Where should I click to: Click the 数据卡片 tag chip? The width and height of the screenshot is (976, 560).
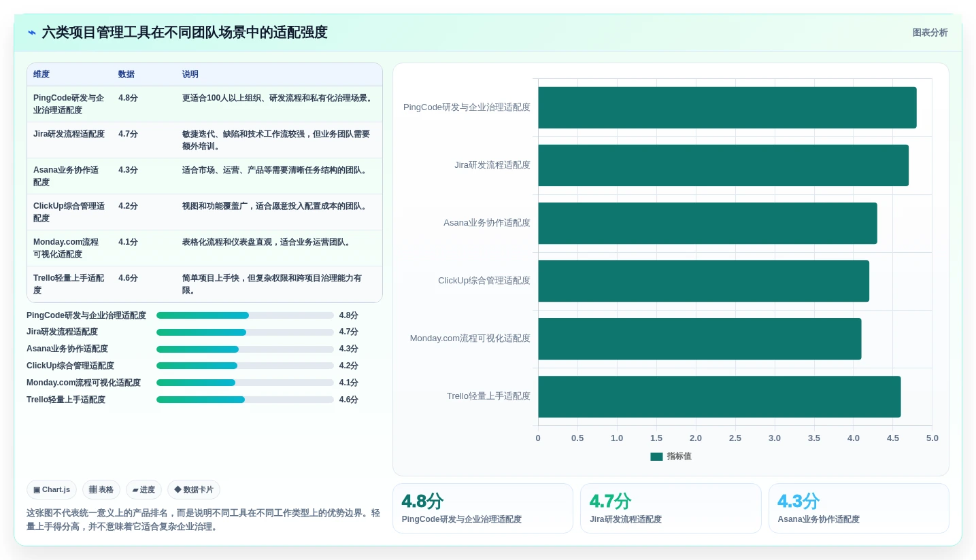[x=194, y=490]
